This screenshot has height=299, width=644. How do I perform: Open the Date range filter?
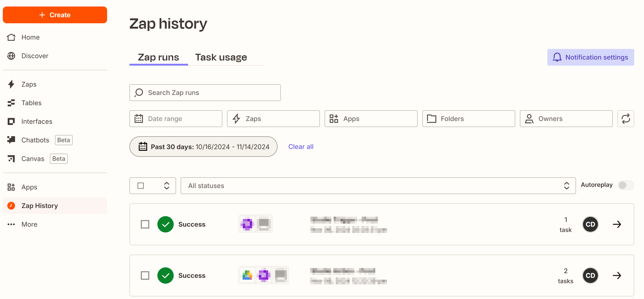(176, 119)
